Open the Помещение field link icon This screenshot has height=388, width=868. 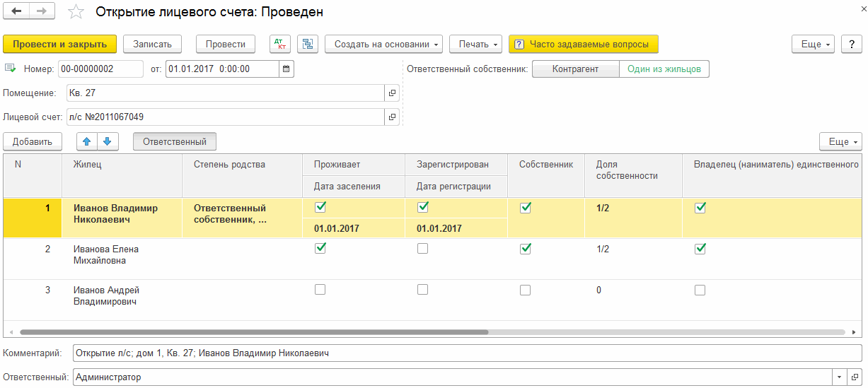[x=393, y=93]
